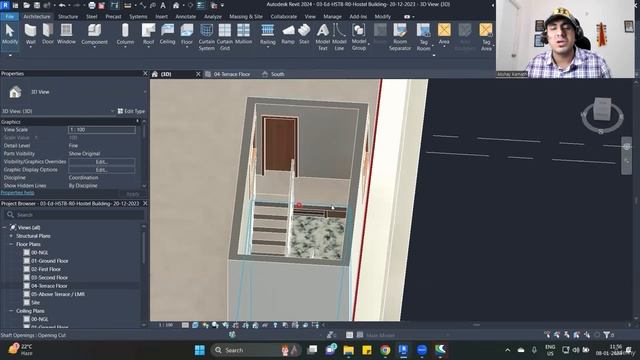The image size is (640, 360).
Task: Activate the Railing tool
Action: pos(267,33)
